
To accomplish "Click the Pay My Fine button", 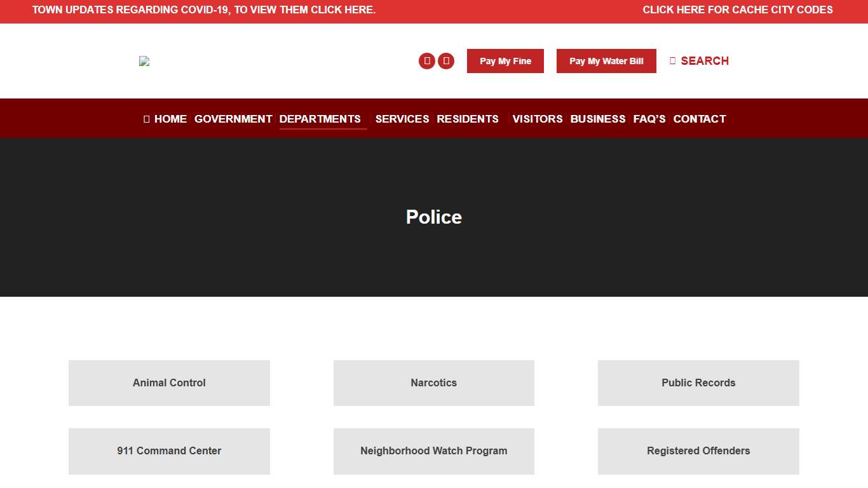I will 505,60.
